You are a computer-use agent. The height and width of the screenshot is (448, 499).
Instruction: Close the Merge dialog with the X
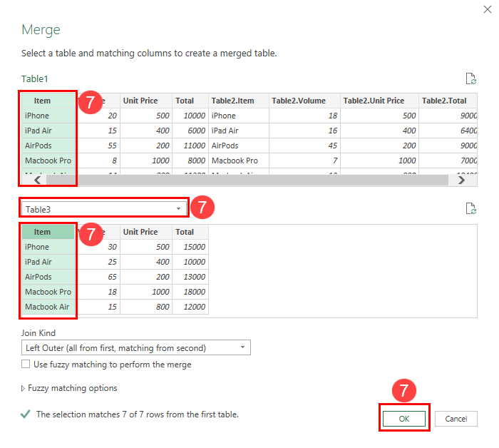click(x=487, y=9)
